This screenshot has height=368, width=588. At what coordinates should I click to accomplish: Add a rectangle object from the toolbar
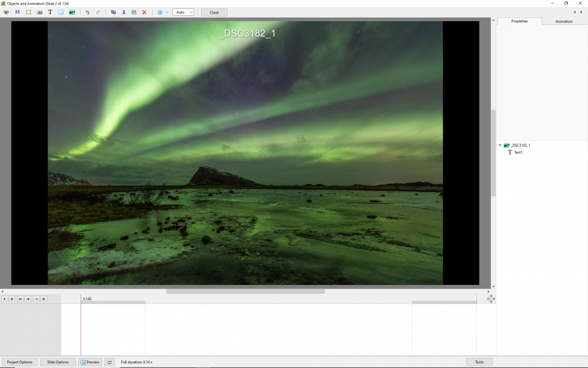61,12
